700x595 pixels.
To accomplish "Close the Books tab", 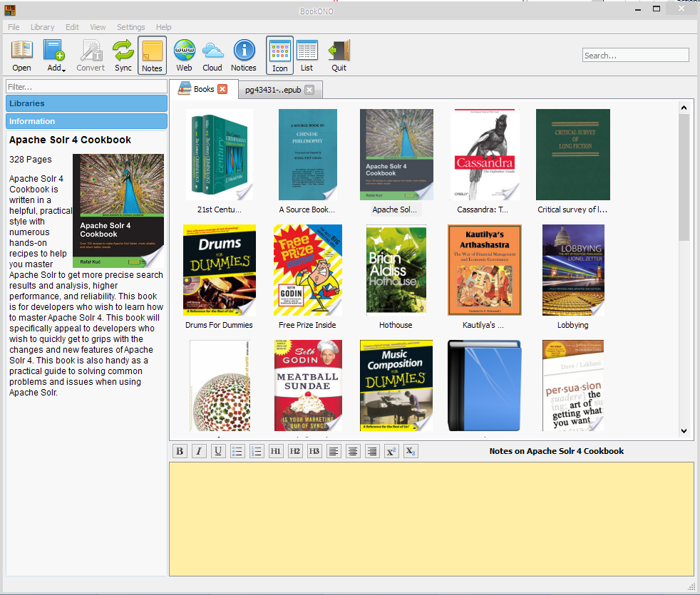I will [x=222, y=89].
